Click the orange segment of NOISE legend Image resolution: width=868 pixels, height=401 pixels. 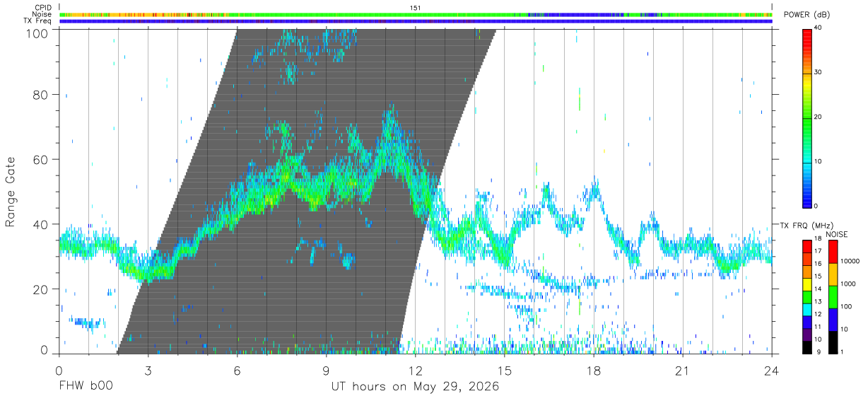coord(833,274)
